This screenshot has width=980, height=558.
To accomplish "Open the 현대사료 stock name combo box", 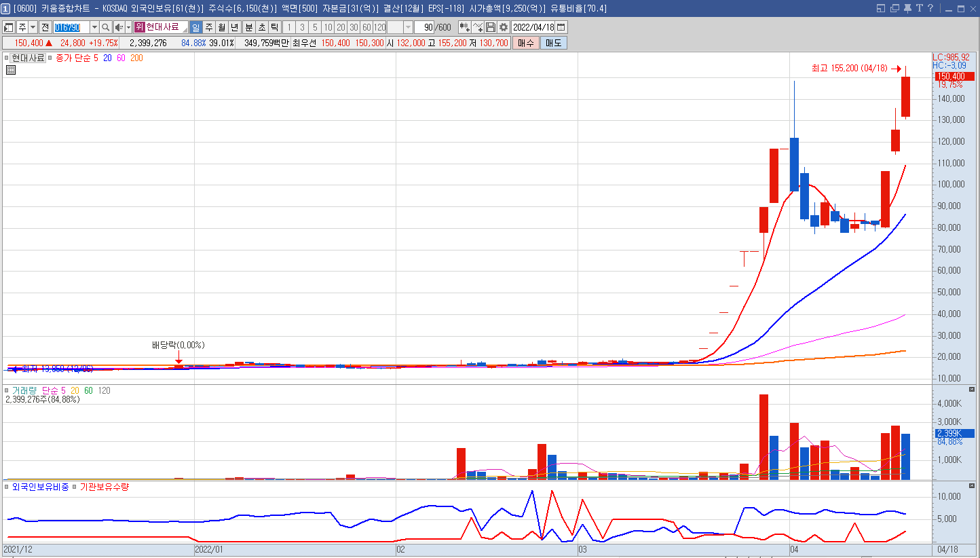I will coord(161,27).
